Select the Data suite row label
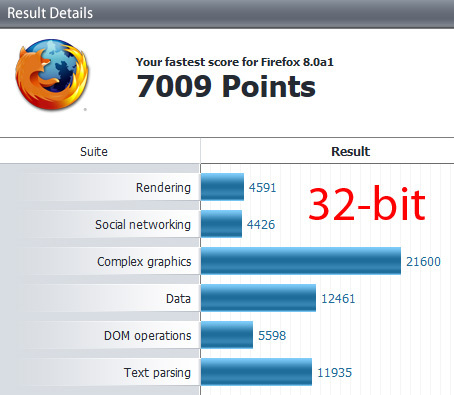 coord(178,299)
